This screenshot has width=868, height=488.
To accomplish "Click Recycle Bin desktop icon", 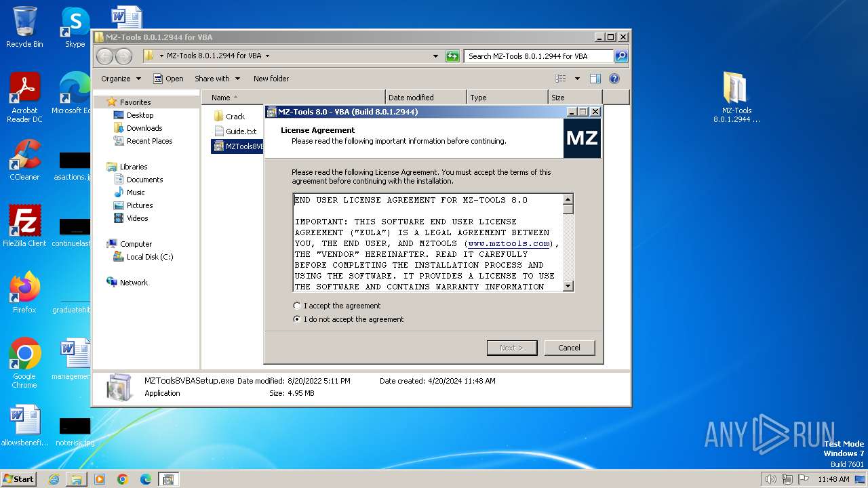I will [x=24, y=27].
